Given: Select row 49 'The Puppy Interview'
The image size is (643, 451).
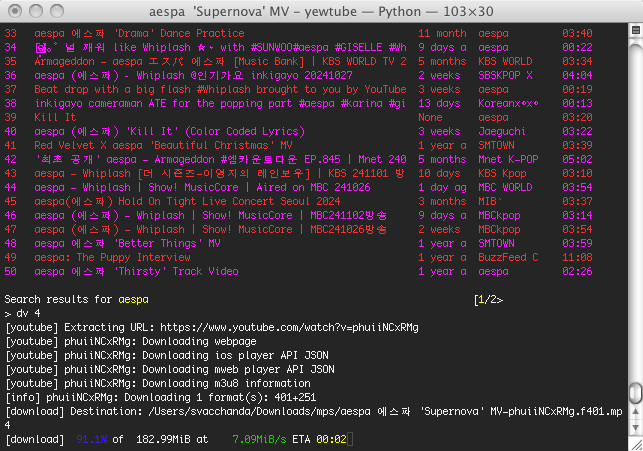Looking at the screenshot, I should click(299, 257).
